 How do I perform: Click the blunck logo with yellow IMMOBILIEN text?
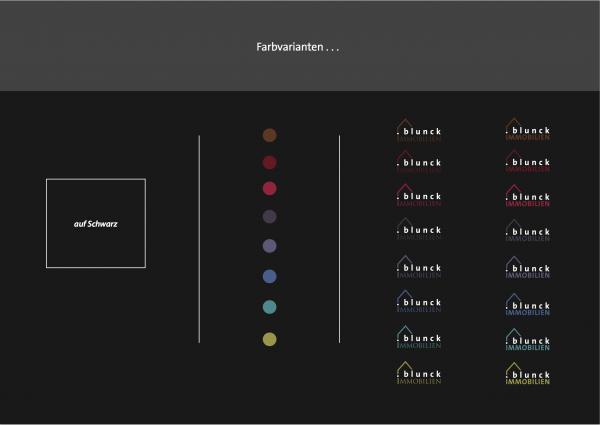coord(527,374)
